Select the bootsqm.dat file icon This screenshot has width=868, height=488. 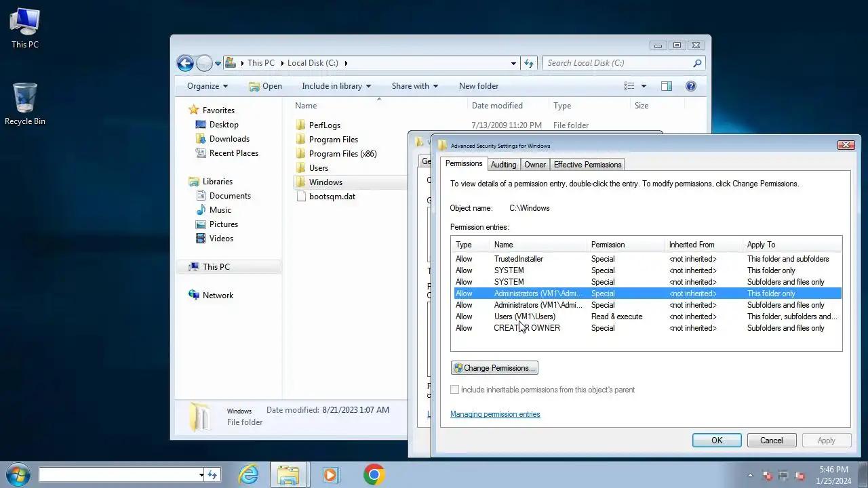pyautogui.click(x=301, y=197)
